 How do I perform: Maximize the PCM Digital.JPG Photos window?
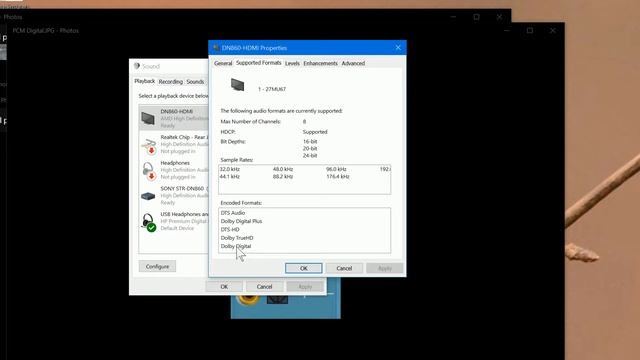[x=530, y=31]
